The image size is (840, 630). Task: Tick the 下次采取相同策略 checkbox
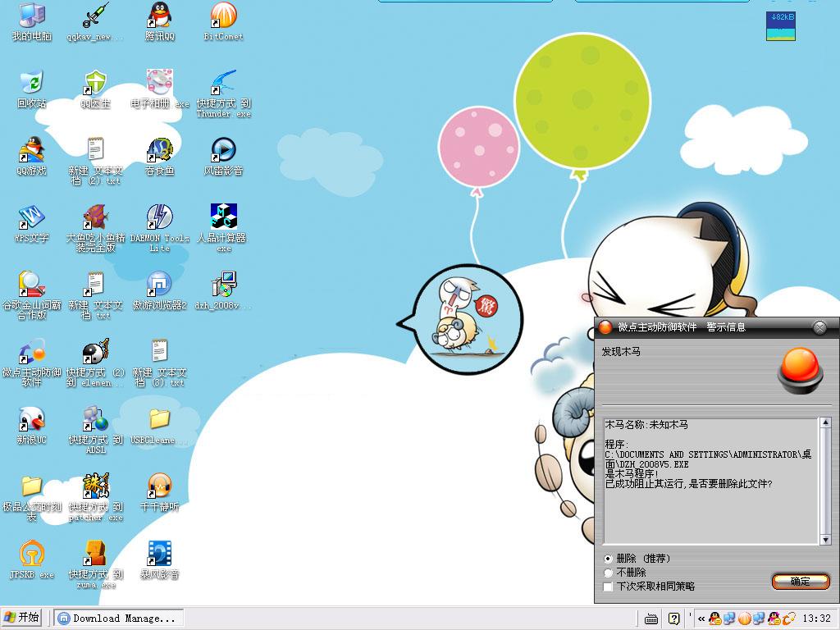click(x=608, y=587)
